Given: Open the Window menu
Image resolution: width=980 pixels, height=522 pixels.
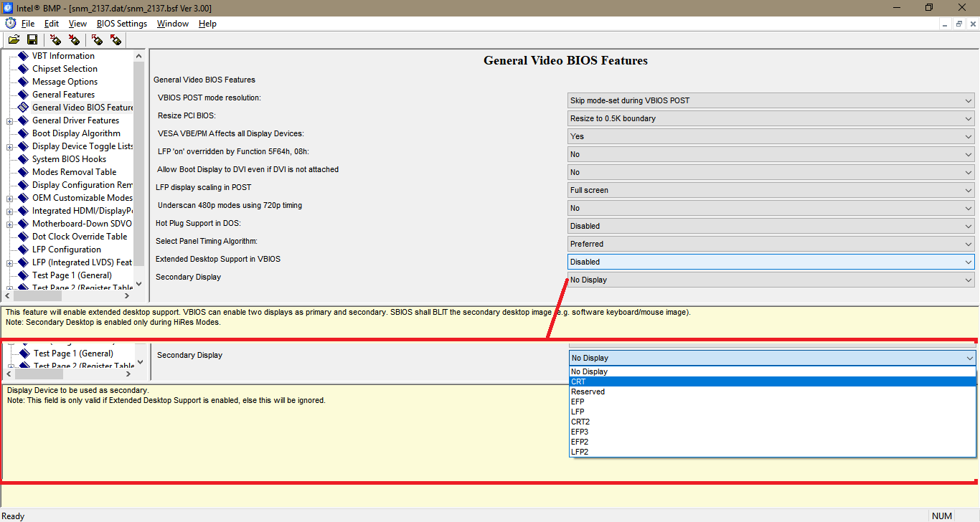Looking at the screenshot, I should coord(173,24).
